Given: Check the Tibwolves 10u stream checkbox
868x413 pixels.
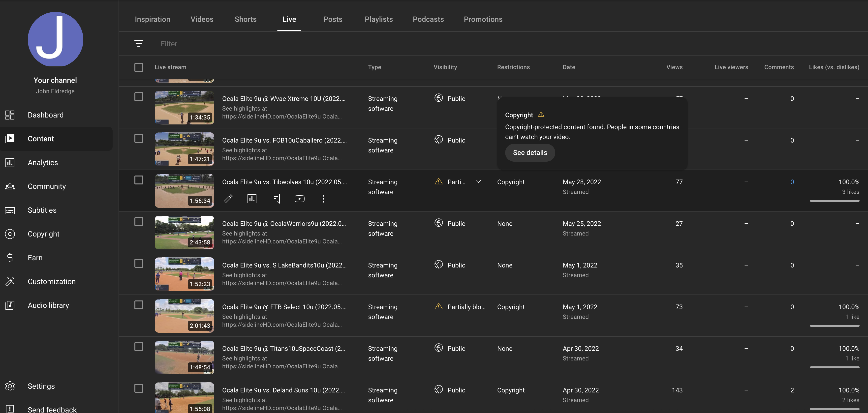Looking at the screenshot, I should click(x=139, y=180).
